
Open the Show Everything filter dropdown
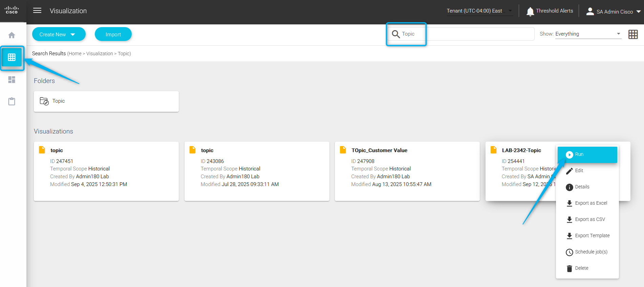[588, 34]
